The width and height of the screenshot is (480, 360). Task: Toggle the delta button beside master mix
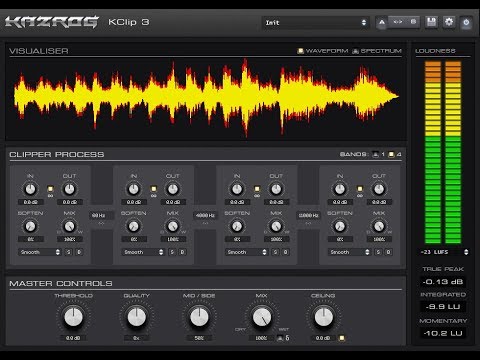(281, 338)
